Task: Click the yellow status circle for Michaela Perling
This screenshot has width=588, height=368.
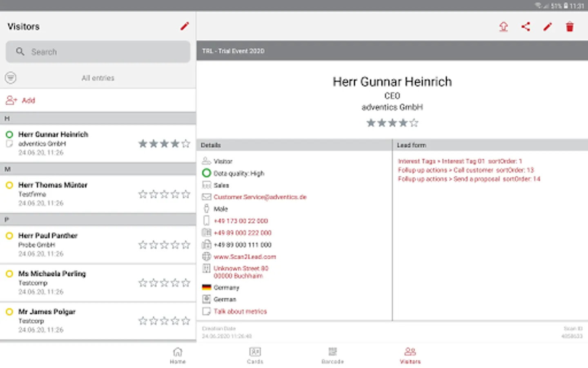Action: [x=9, y=274]
